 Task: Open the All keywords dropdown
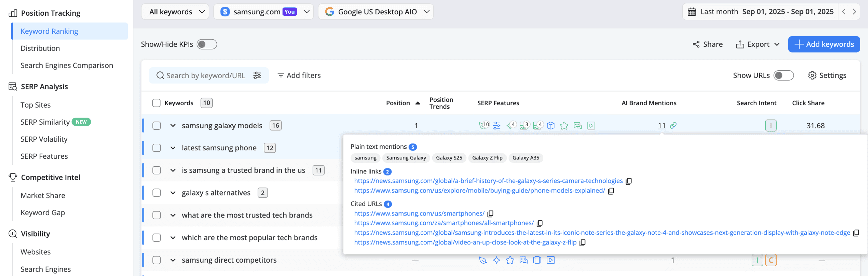point(175,12)
